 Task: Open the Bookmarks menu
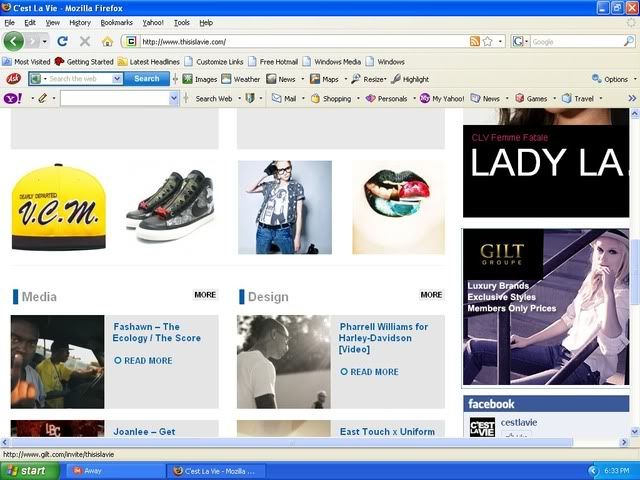pos(117,23)
